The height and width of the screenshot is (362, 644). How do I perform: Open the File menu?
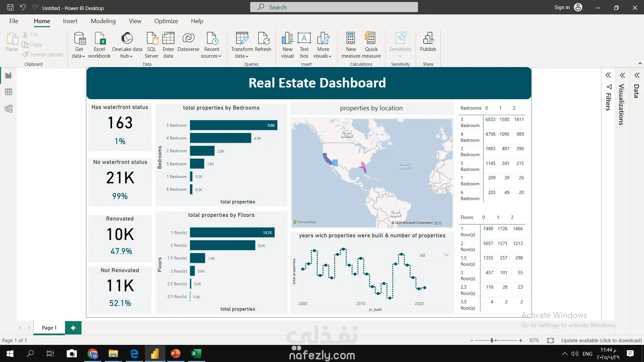point(14,21)
